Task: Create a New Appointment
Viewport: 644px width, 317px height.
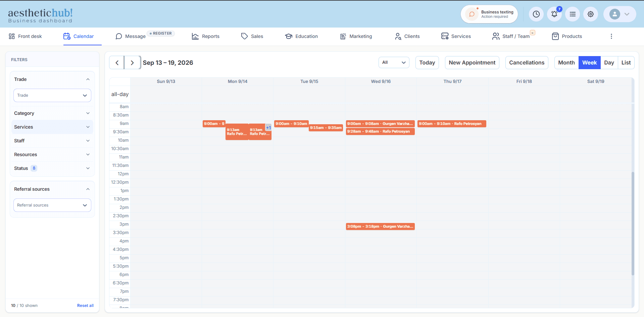Action: click(x=472, y=63)
